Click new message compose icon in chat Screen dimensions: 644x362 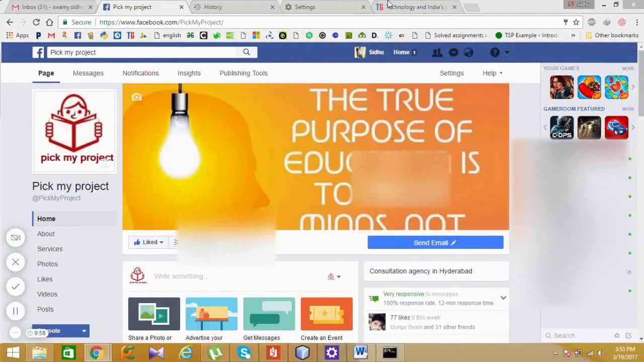[x=628, y=336]
